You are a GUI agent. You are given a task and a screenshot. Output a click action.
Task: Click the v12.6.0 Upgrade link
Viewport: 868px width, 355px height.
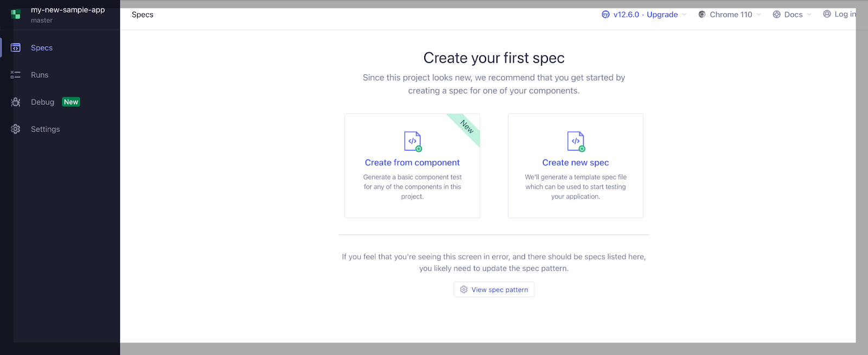pos(646,15)
